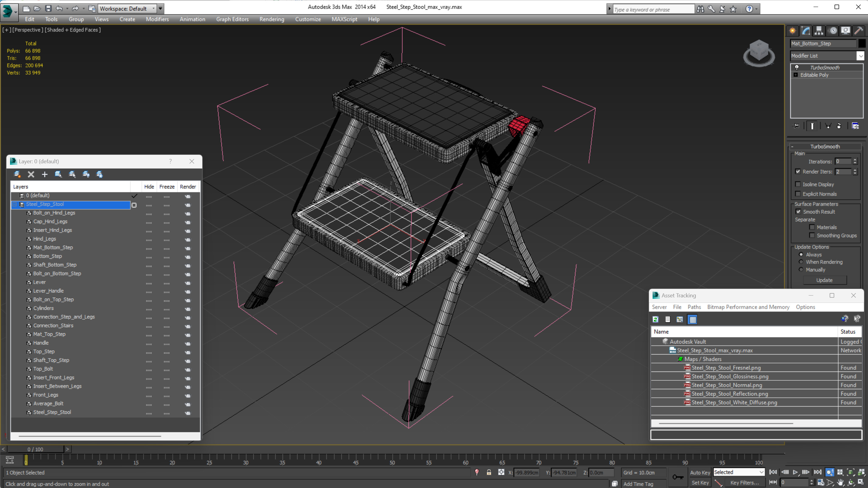
Task: Select Always update option
Action: pyautogui.click(x=801, y=254)
